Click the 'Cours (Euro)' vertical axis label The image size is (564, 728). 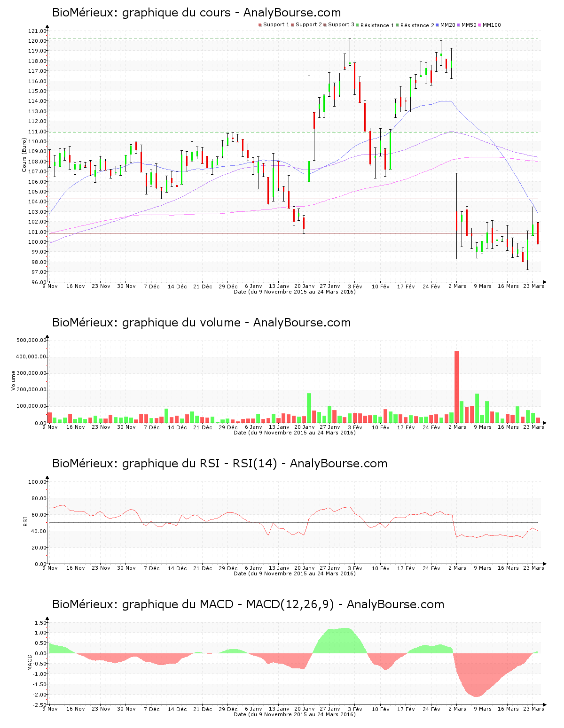click(x=24, y=155)
